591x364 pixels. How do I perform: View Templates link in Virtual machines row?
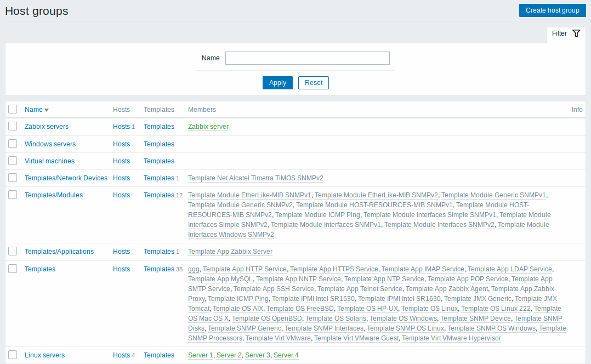coord(159,161)
